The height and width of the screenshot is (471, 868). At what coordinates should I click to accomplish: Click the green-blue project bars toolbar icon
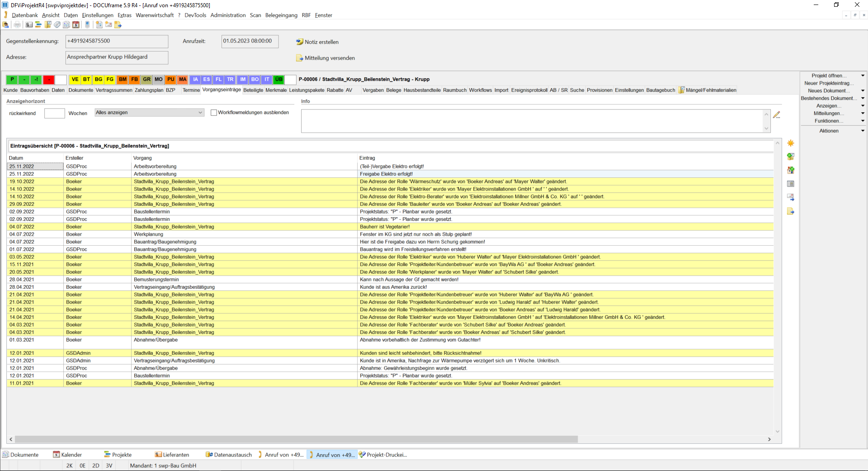click(38, 24)
